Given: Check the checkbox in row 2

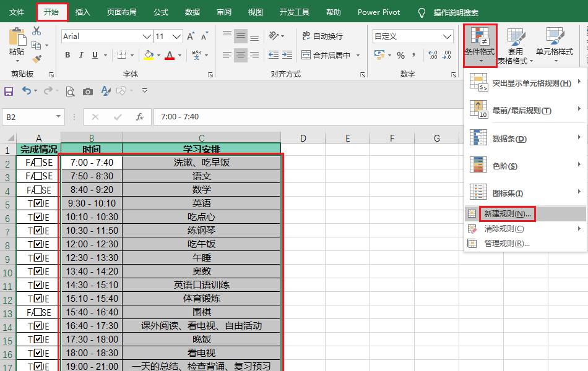Looking at the screenshot, I should coord(38,162).
